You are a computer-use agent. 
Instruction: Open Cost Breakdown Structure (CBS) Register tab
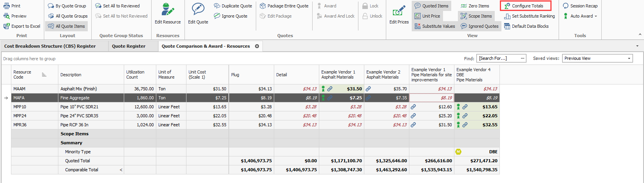tap(50, 46)
